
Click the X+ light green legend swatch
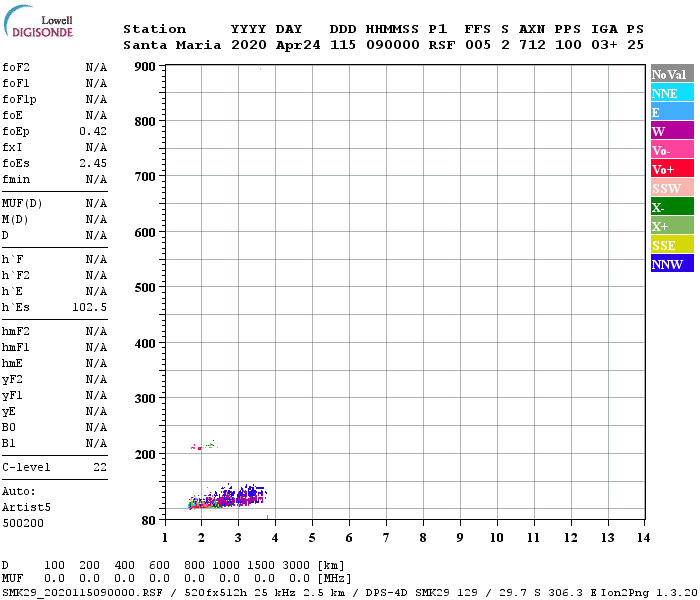(x=672, y=226)
